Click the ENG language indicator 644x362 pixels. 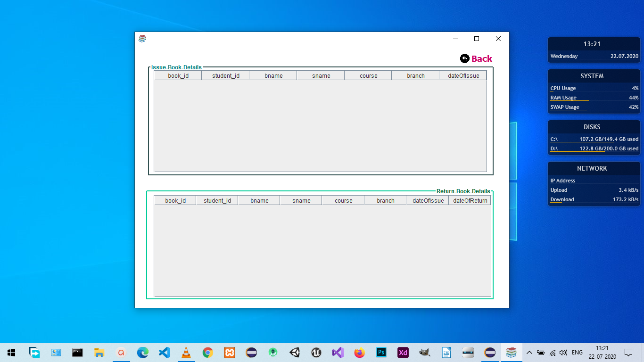[x=577, y=352]
